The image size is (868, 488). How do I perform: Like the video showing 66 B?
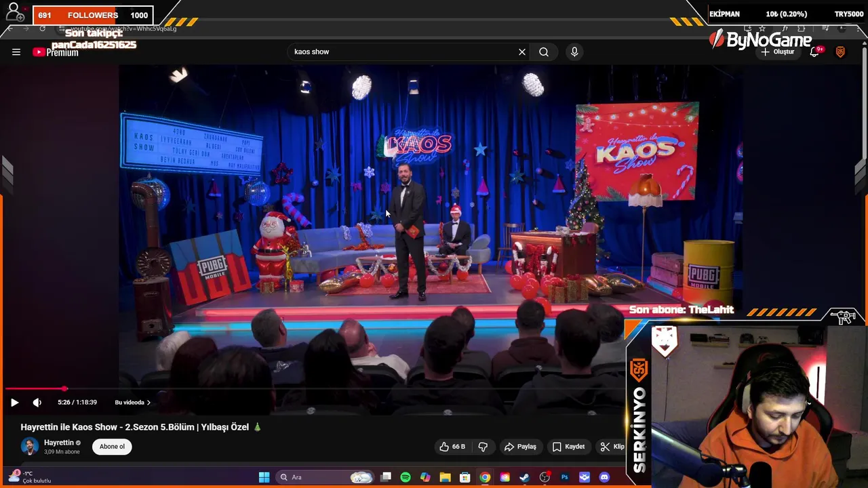[x=452, y=447]
